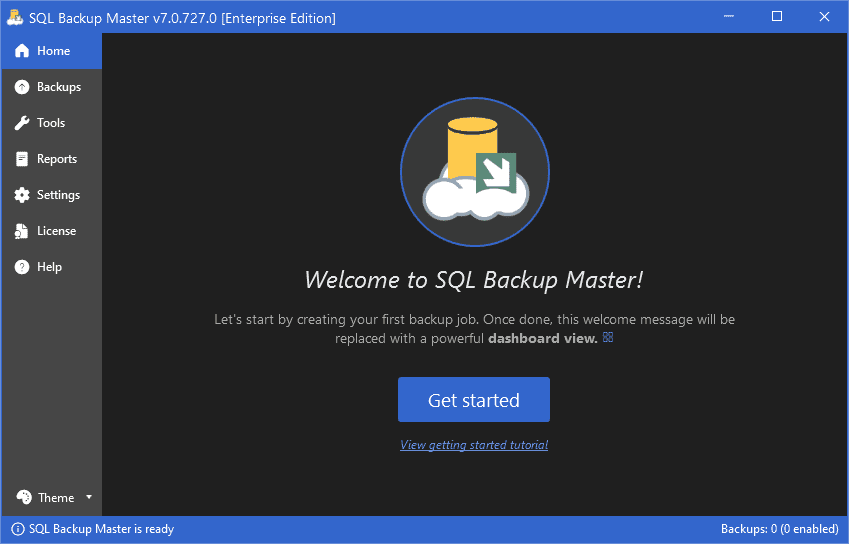Click the bold 'dashboard view.' text
This screenshot has height=544, width=849.
pos(543,338)
